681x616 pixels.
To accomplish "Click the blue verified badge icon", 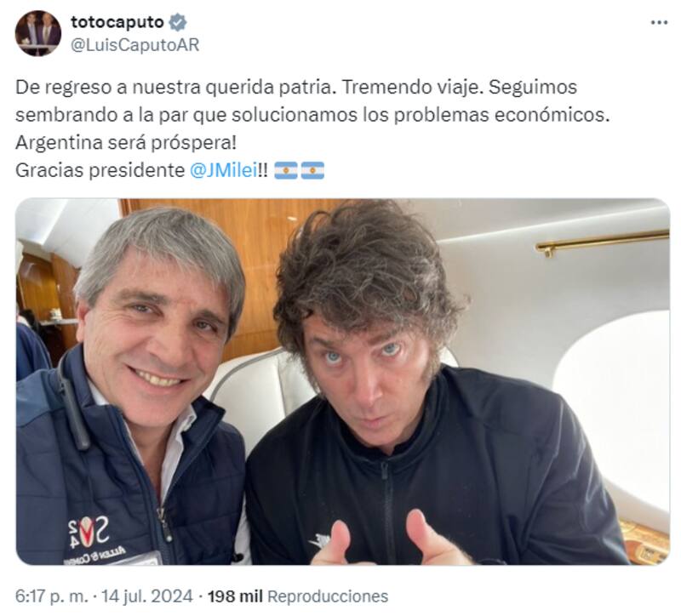I will (x=178, y=22).
